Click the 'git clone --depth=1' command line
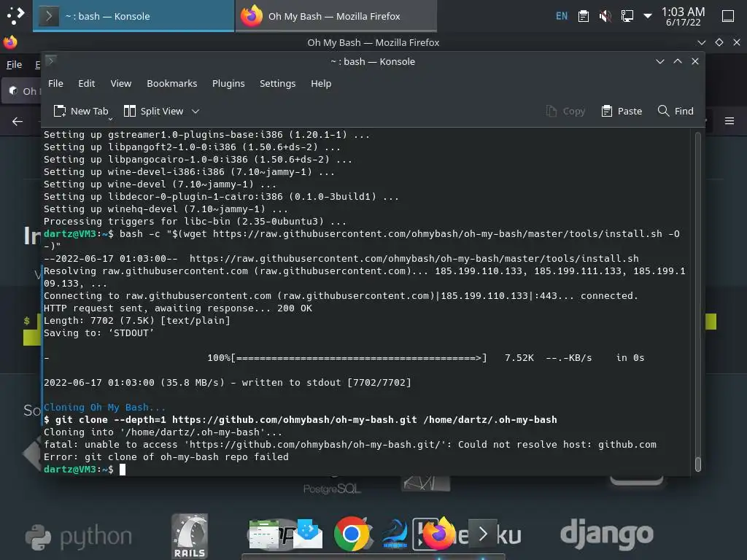 point(300,419)
